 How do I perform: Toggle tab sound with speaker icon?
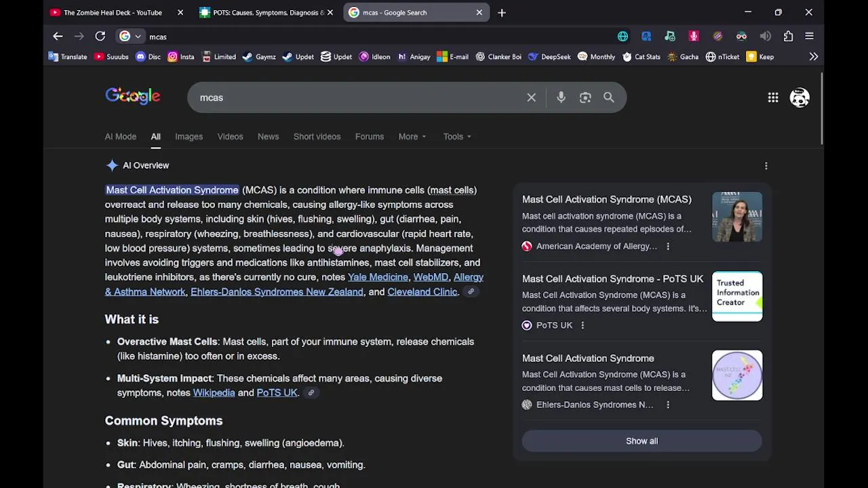coord(765,37)
